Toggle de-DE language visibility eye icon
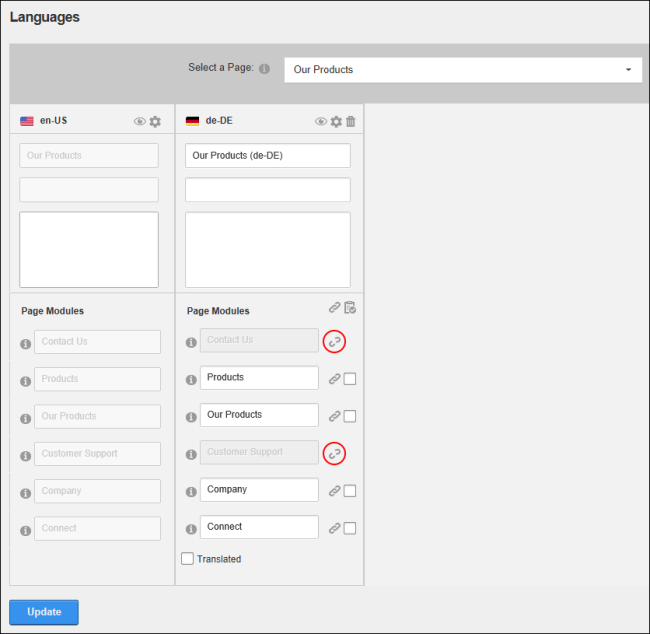This screenshot has width=650, height=634. 320,121
